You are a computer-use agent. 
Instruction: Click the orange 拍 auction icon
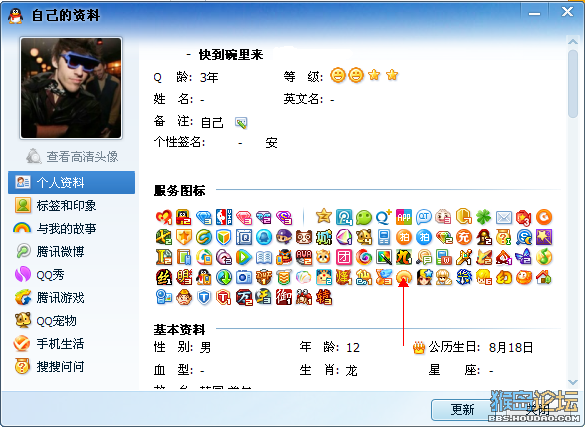click(x=404, y=237)
